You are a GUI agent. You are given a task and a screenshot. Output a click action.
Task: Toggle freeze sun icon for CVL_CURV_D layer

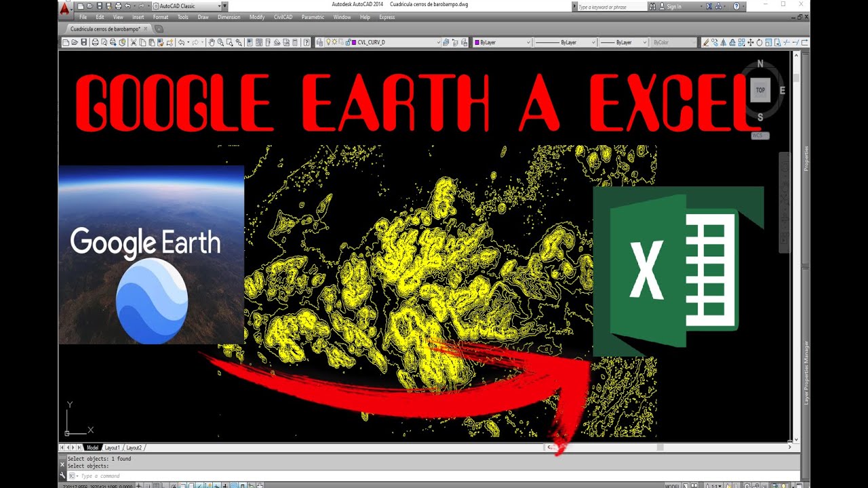334,42
